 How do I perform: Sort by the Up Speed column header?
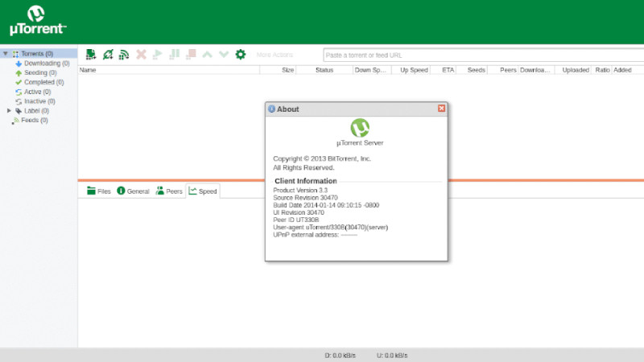[x=411, y=70]
